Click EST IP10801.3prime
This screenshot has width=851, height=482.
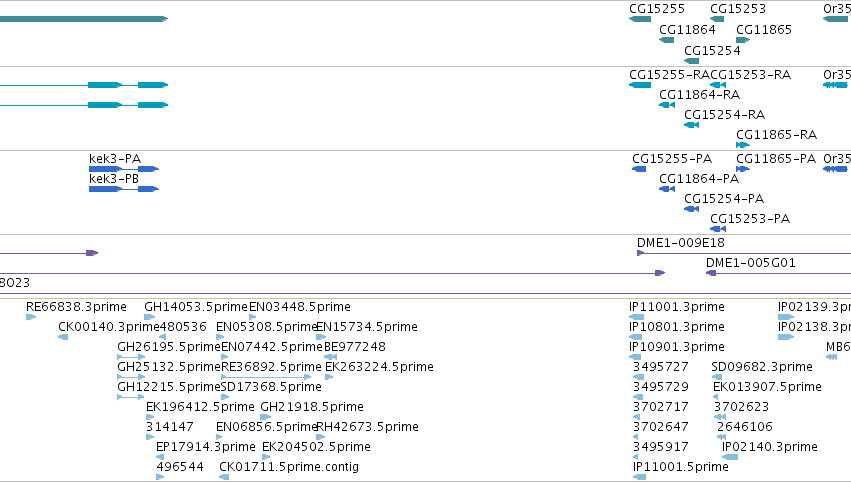click(x=677, y=327)
